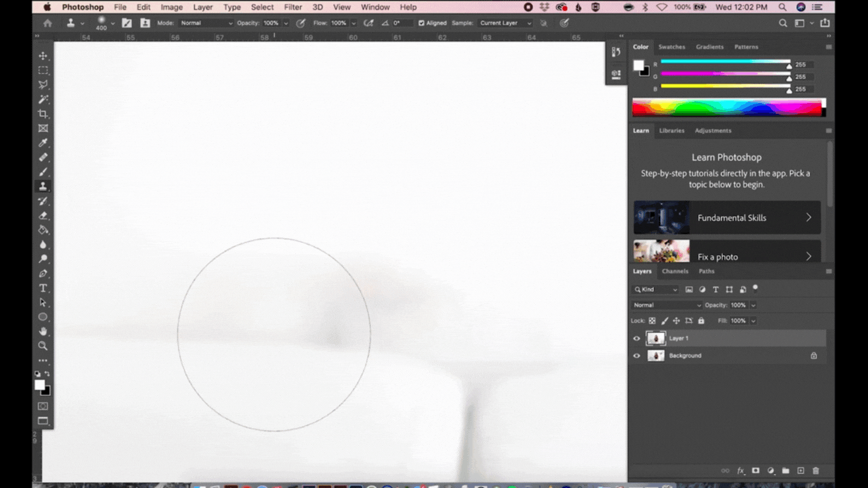Toggle the Aligned checkbox in options bar

pos(420,23)
